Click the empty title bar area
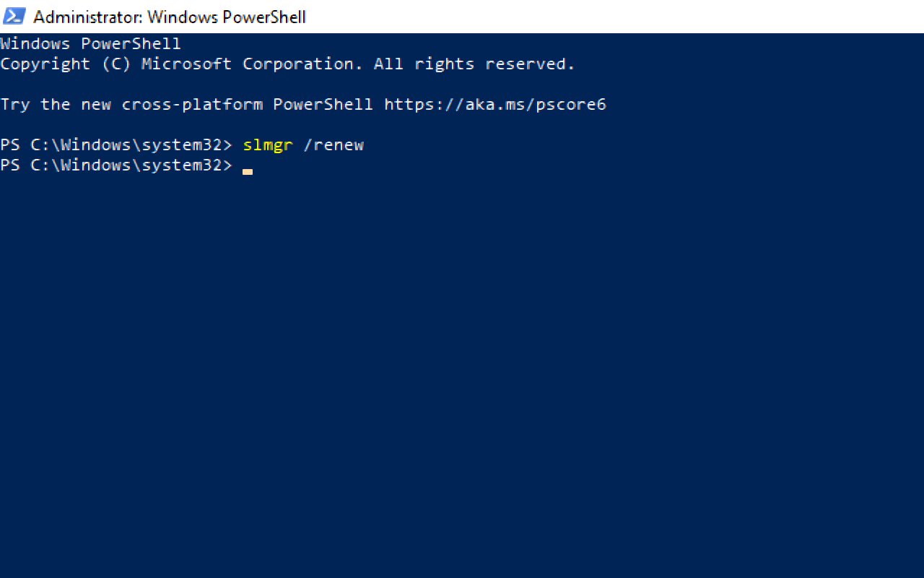The image size is (924, 578). (614, 17)
